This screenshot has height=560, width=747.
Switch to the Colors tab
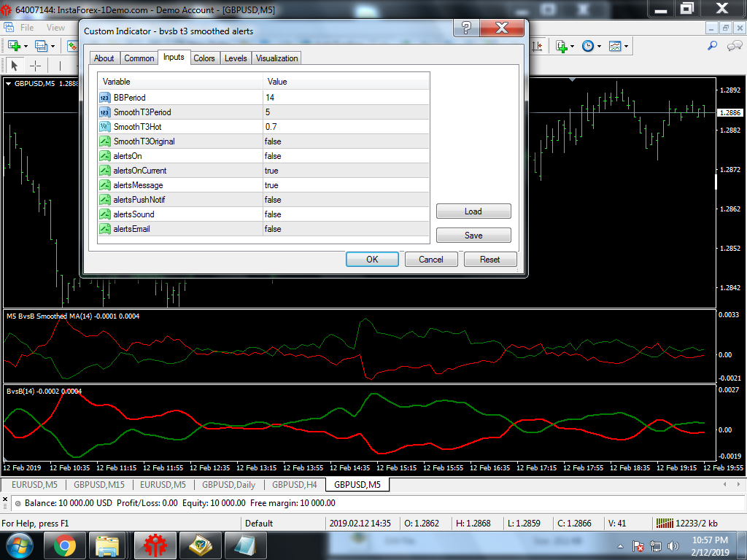pyautogui.click(x=204, y=58)
